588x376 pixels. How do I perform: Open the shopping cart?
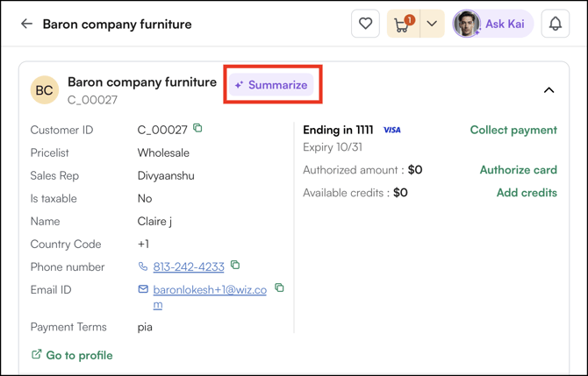click(403, 24)
